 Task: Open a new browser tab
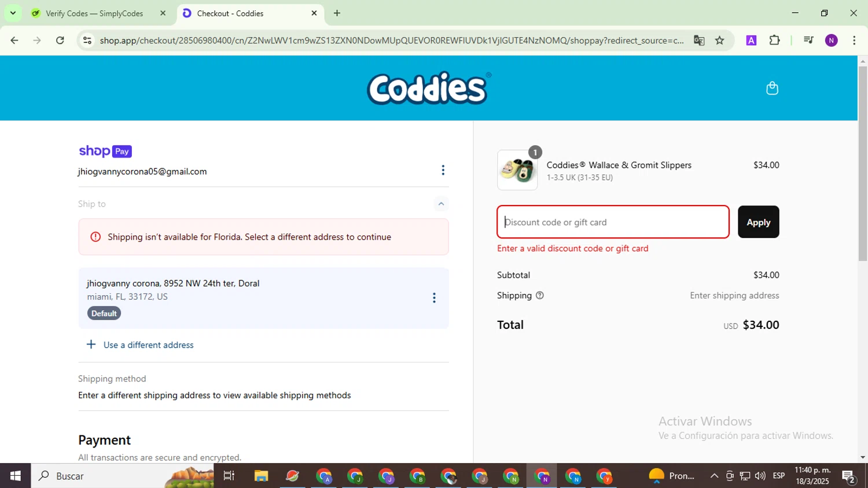coord(337,13)
